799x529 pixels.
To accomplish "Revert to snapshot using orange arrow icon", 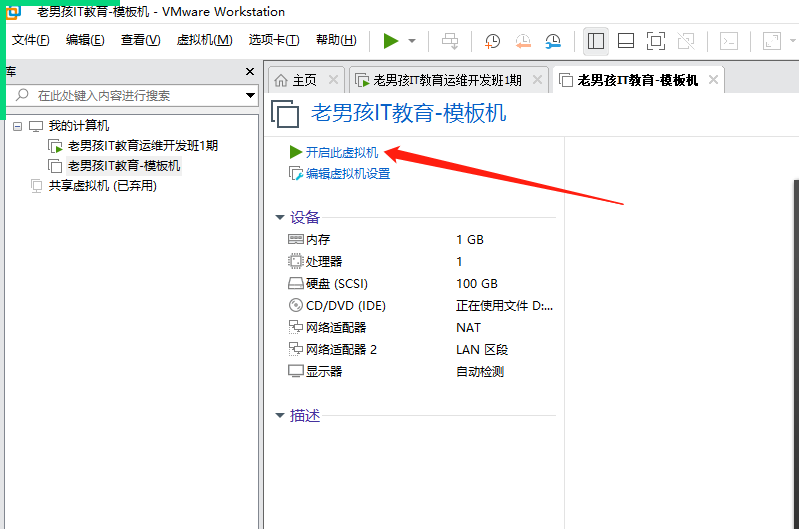I will 523,41.
